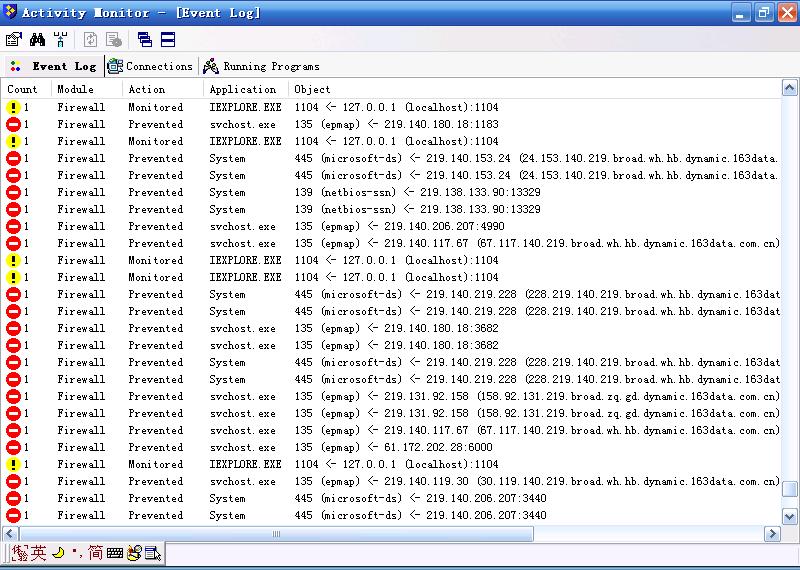The image size is (800, 570).
Task: Sort by the Count column header
Action: point(26,89)
